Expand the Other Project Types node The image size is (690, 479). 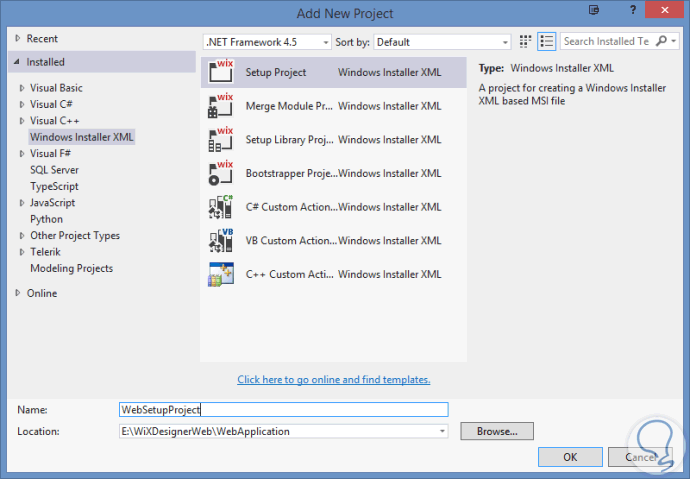(x=22, y=236)
